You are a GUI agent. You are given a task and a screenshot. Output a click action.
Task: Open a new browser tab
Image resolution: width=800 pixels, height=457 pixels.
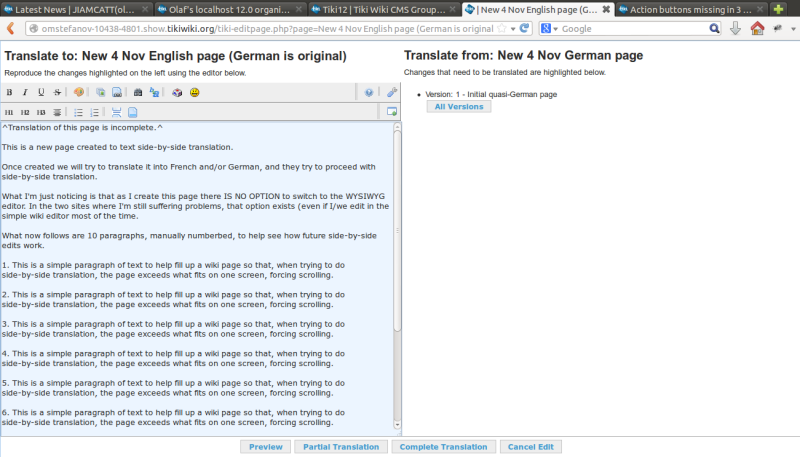(778, 9)
